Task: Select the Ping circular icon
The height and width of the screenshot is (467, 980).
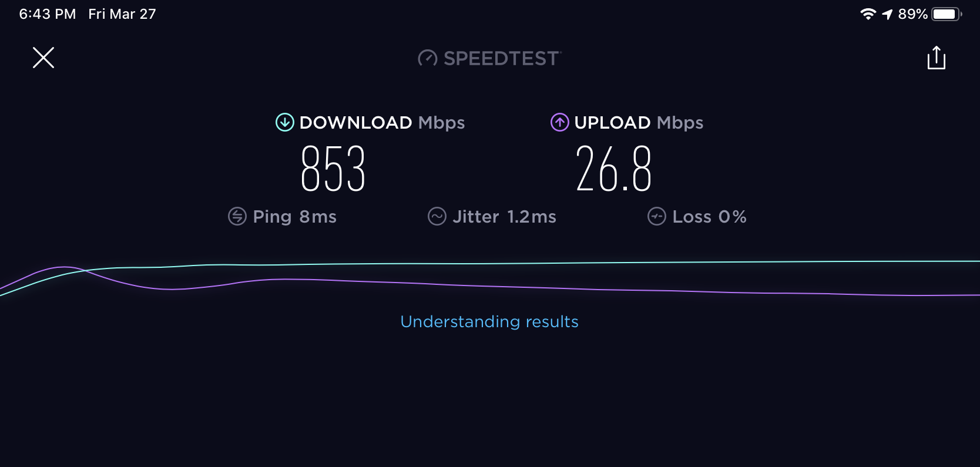Action: [237, 216]
